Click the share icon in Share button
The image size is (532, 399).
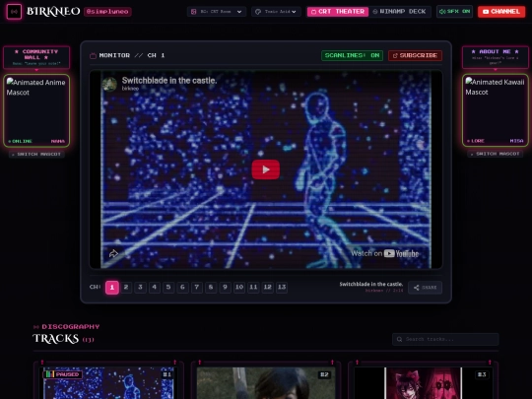point(417,288)
